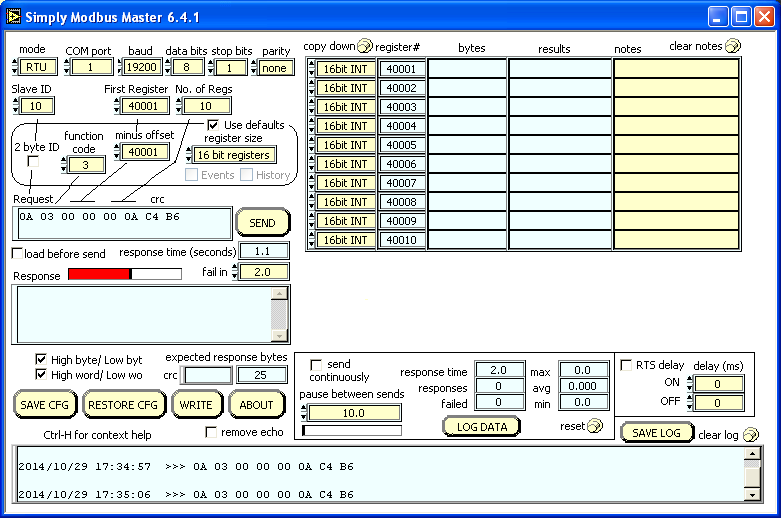This screenshot has height=518, width=781.
Task: Toggle High byte/Low byte checkbox
Action: click(41, 359)
